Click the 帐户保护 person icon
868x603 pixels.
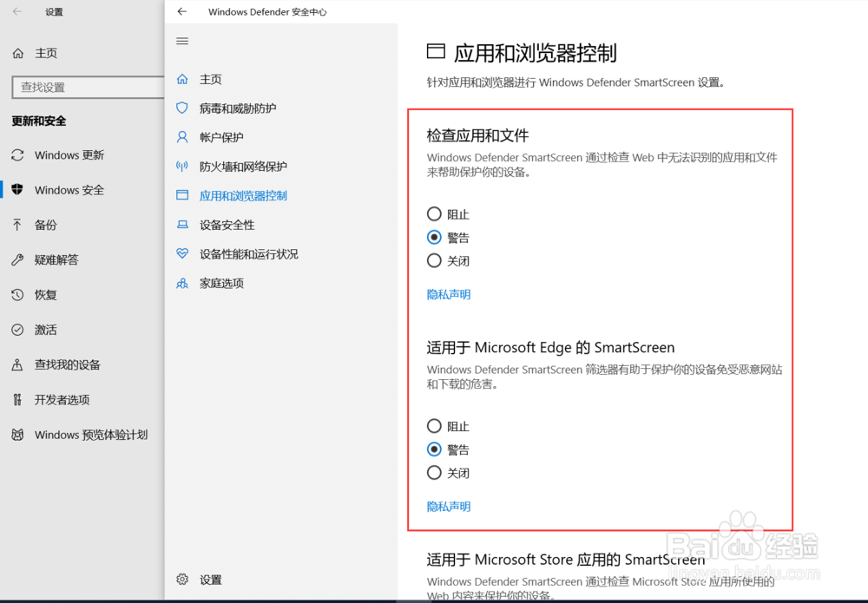(x=182, y=136)
